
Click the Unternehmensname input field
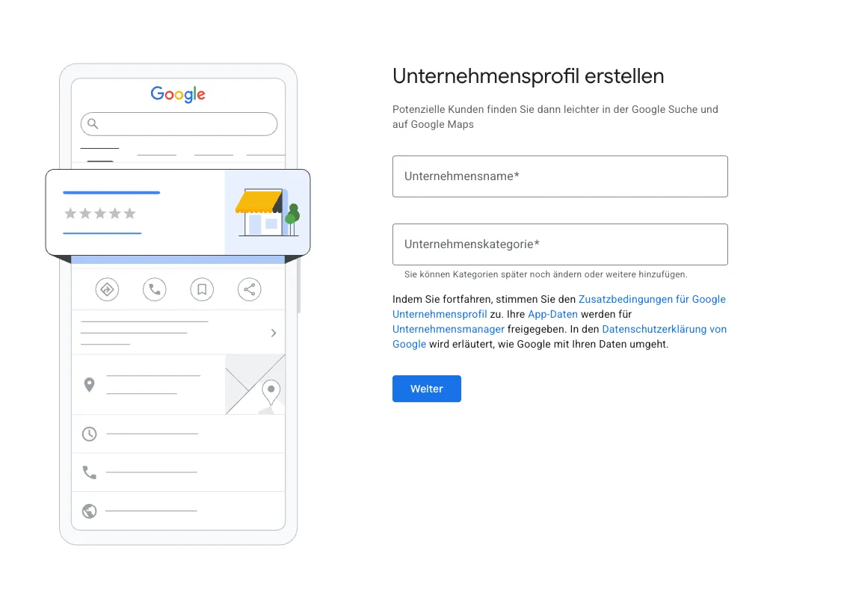pos(560,176)
